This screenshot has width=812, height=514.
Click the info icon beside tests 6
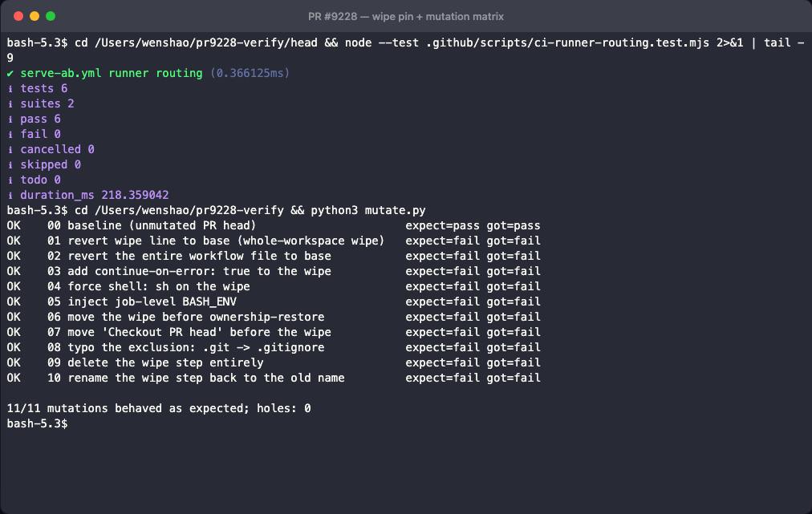[x=10, y=88]
